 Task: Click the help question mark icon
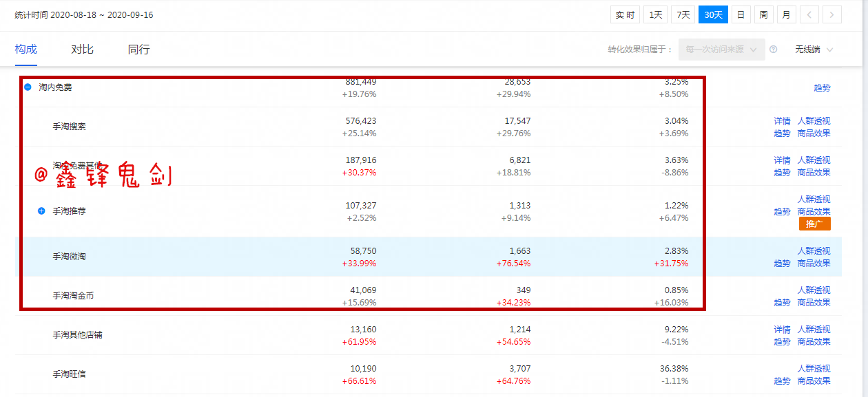click(x=773, y=50)
